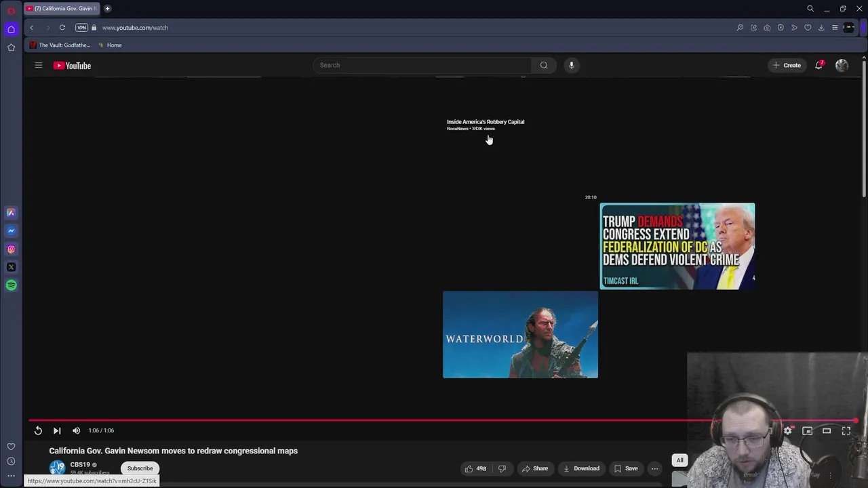This screenshot has height=488, width=868.
Task: Click the site padlock security icon
Action: coord(94,28)
